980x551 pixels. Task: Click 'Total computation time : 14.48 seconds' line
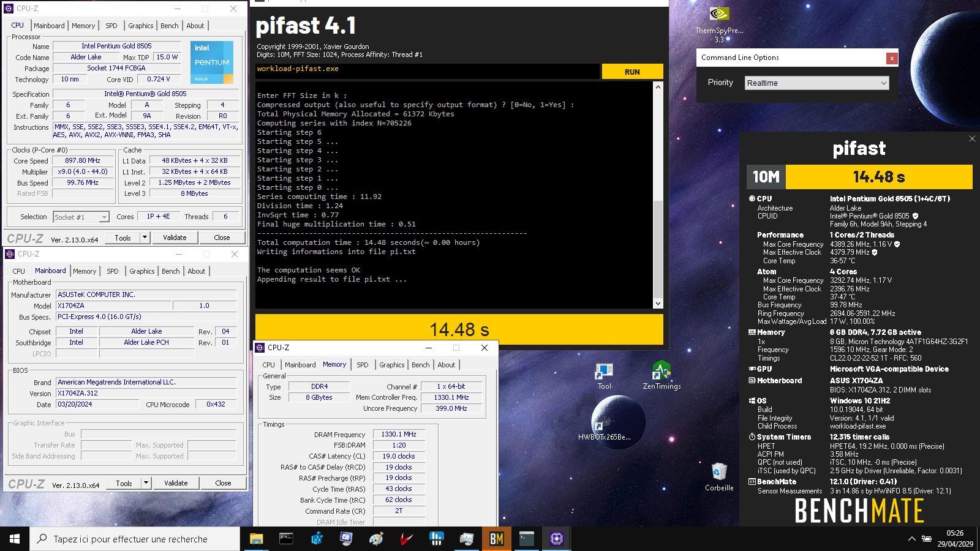tap(368, 242)
